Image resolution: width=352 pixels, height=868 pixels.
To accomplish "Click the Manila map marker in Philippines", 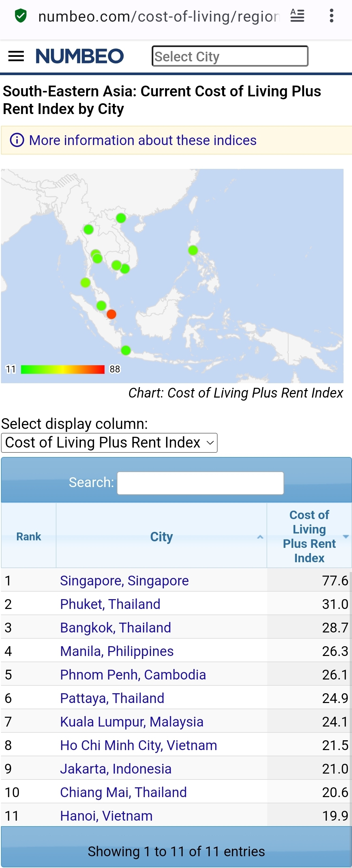I will 193,250.
